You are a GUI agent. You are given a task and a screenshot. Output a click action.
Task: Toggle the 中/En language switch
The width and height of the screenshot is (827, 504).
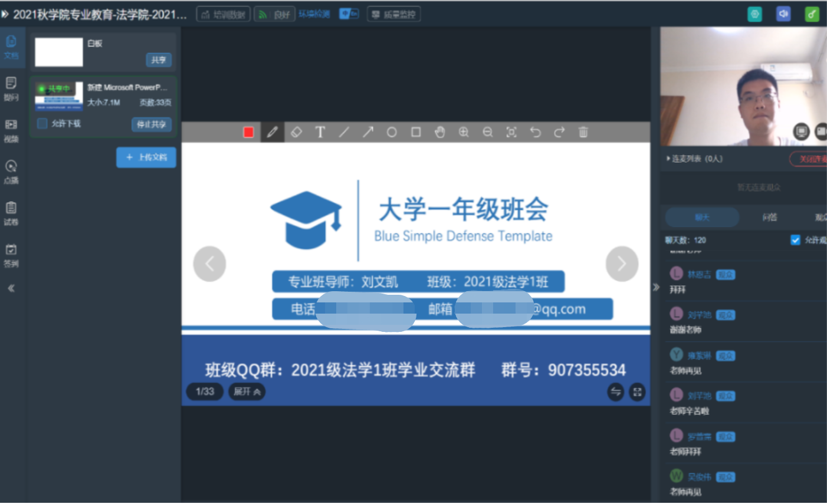click(349, 14)
